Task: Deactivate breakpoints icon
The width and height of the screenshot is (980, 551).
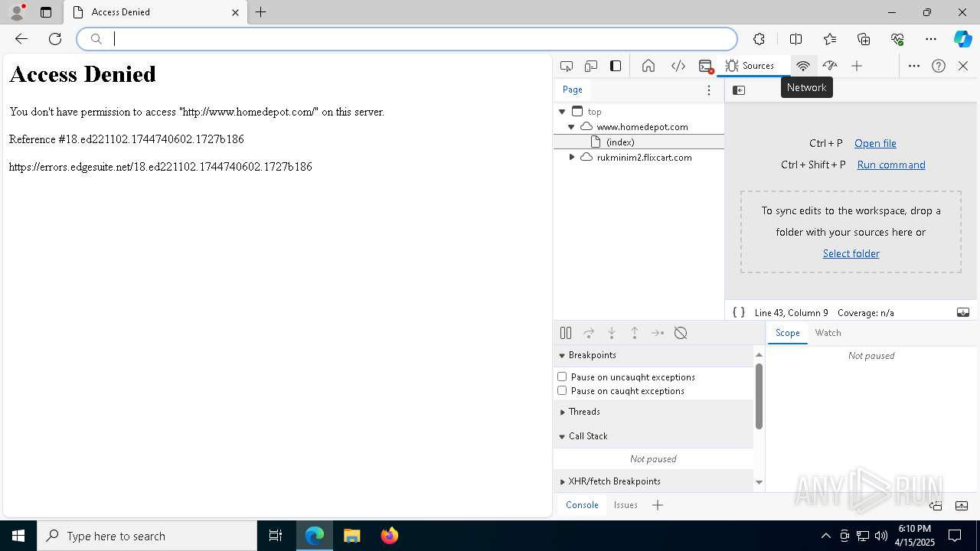Action: point(681,333)
